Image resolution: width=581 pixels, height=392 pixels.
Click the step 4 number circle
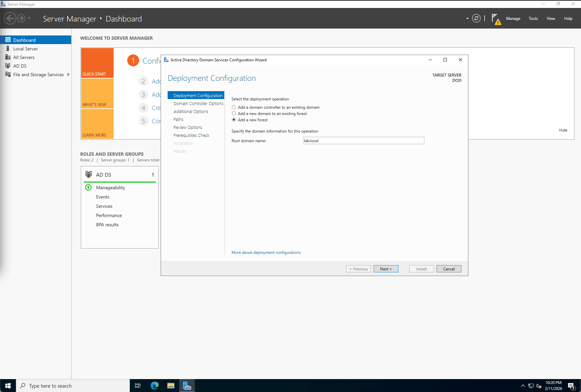pos(143,108)
